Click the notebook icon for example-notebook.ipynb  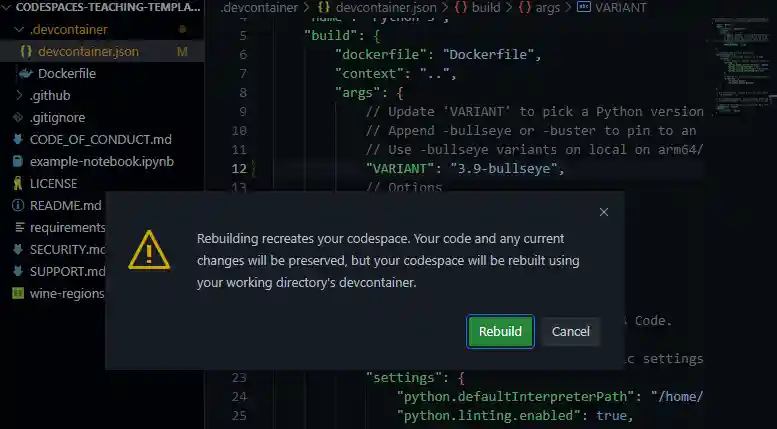coord(18,161)
